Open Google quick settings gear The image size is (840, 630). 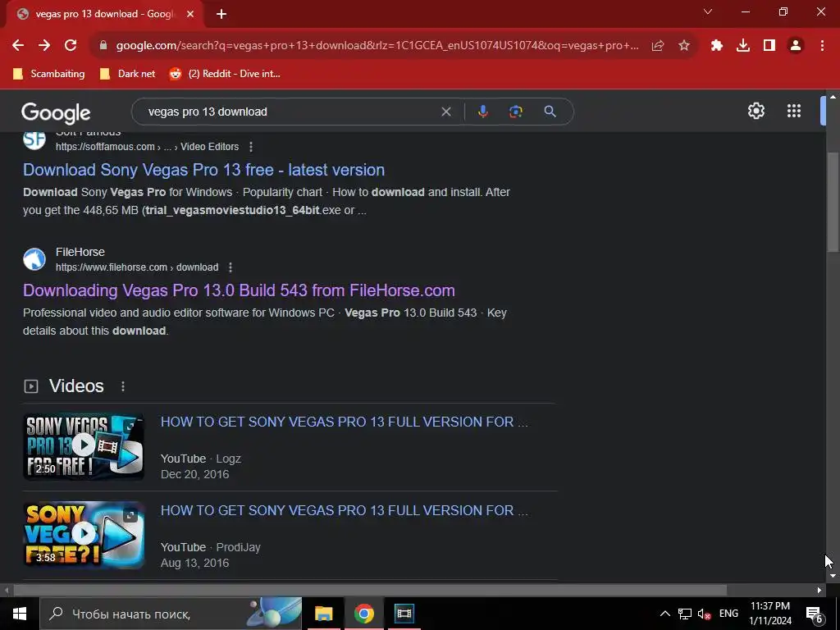[756, 111]
